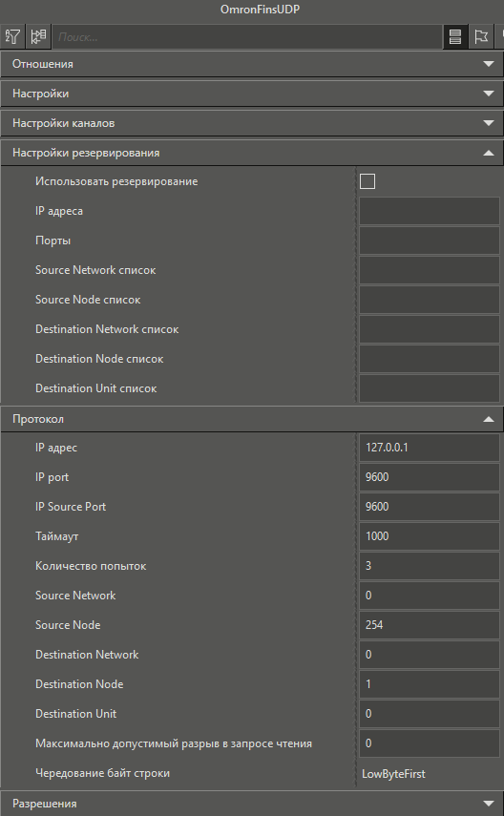
Task: Click the Destination Node field value 1
Action: [x=429, y=683]
